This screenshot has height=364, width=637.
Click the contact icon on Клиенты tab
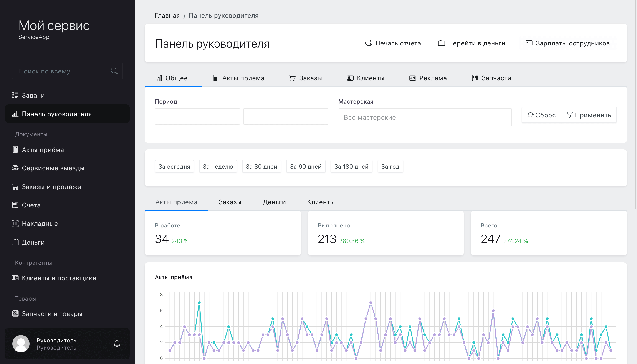coord(350,78)
